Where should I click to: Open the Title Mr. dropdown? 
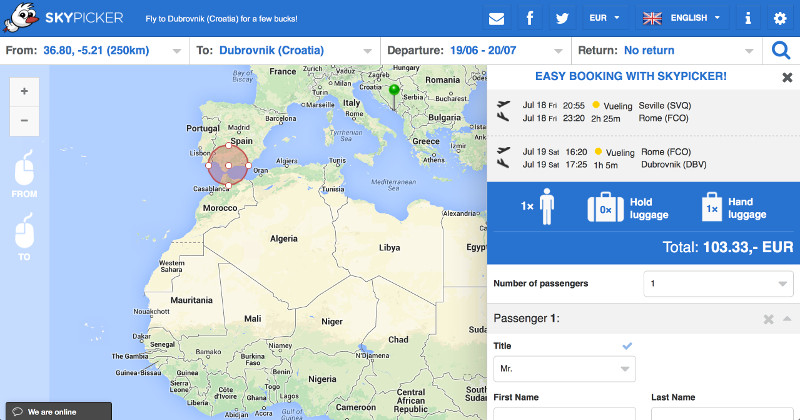(x=564, y=369)
